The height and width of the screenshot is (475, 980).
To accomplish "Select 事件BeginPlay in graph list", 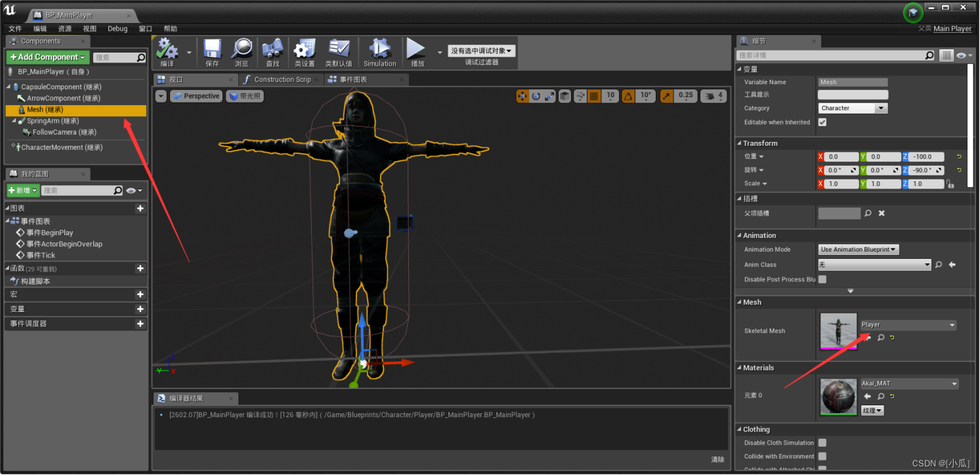I will click(49, 233).
